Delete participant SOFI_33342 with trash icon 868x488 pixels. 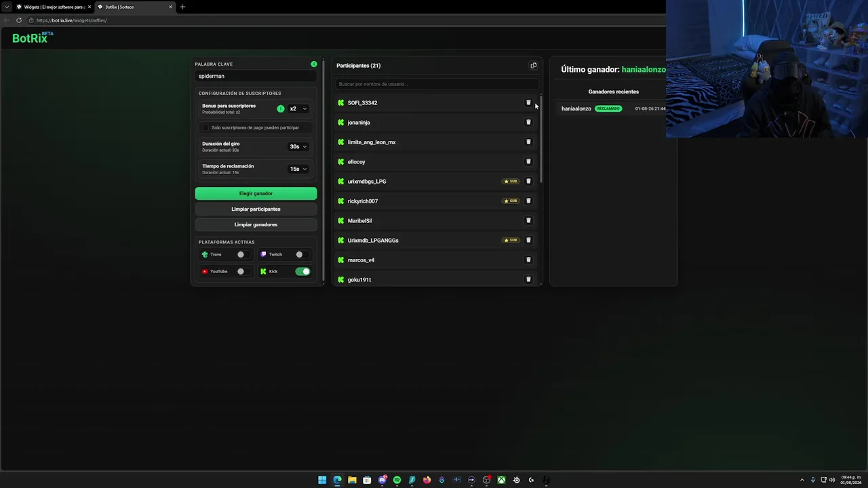pos(528,103)
